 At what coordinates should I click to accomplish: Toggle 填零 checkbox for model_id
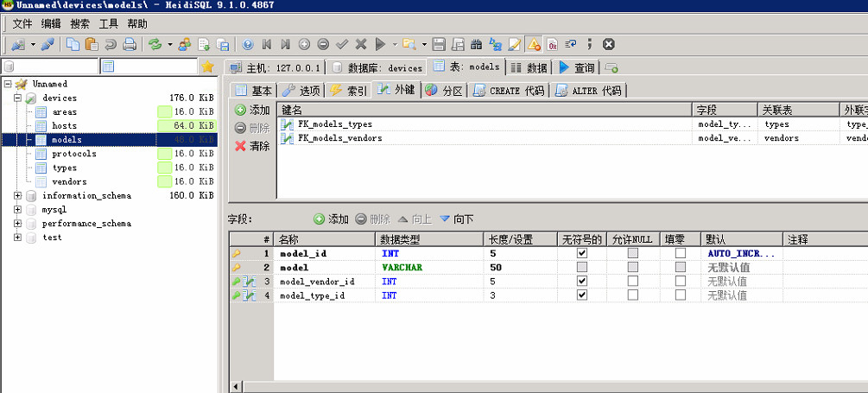click(x=681, y=254)
